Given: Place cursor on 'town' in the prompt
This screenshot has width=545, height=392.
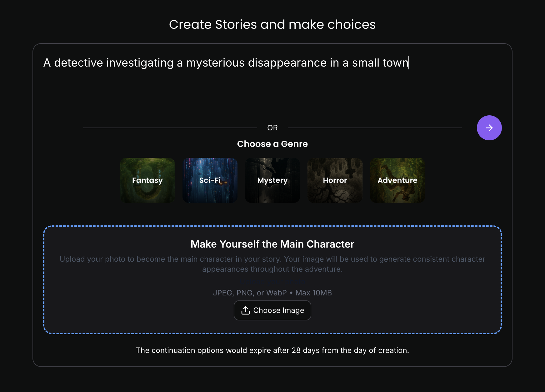Looking at the screenshot, I should pos(395,63).
